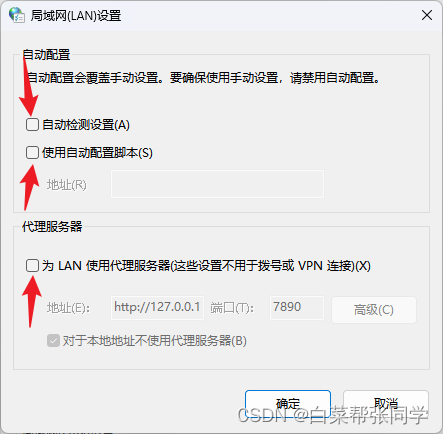Enable the 自动检测设置(A) checkbox
Screen dimensions: 443x434
point(32,125)
